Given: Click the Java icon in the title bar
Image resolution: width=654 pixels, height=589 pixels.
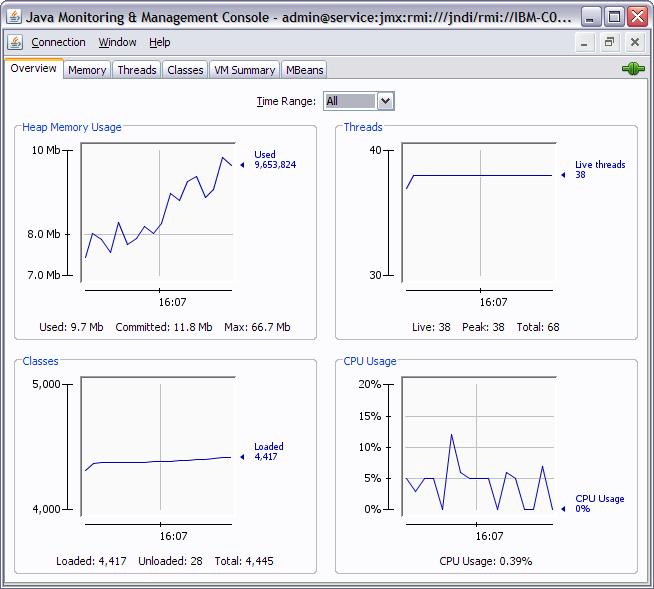Looking at the screenshot, I should click(14, 17).
